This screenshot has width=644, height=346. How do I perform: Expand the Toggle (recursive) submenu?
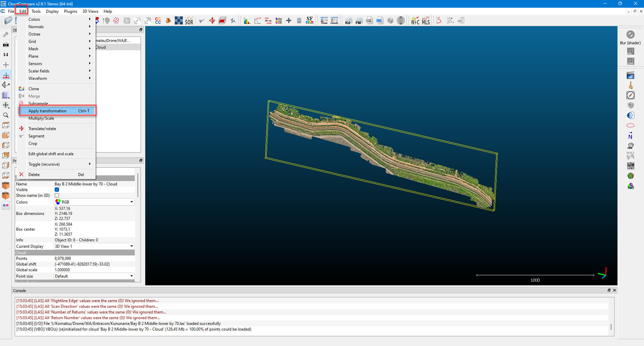[57, 164]
